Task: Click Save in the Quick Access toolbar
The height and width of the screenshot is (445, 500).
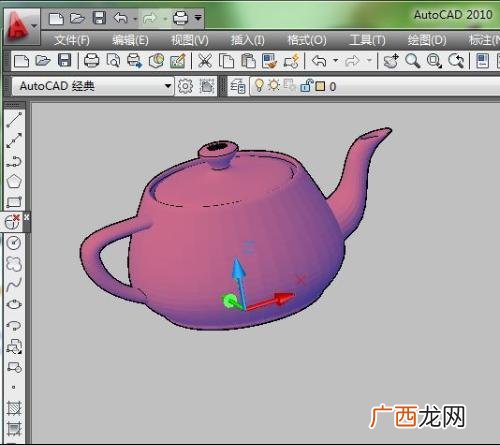Action: 99,18
